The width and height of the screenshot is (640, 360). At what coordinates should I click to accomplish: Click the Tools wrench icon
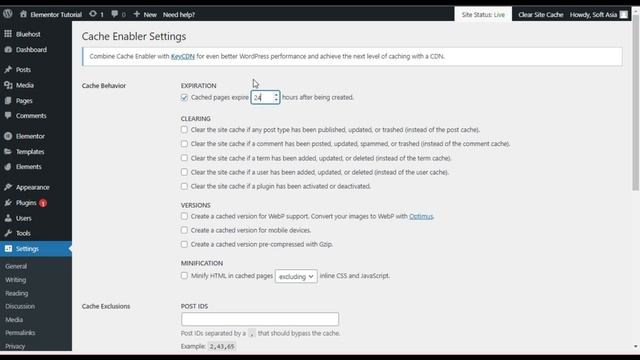point(8,233)
